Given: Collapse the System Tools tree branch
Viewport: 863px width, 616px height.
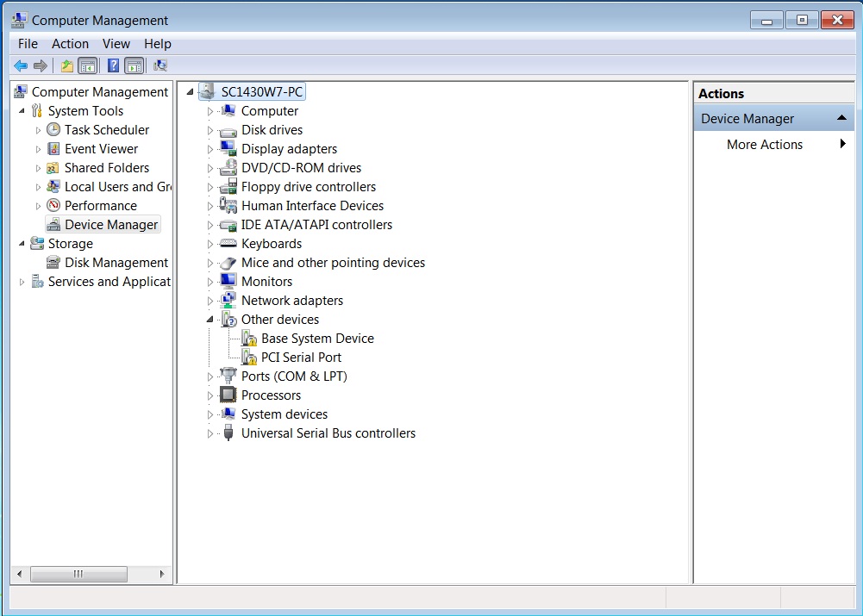Looking at the screenshot, I should [21, 110].
